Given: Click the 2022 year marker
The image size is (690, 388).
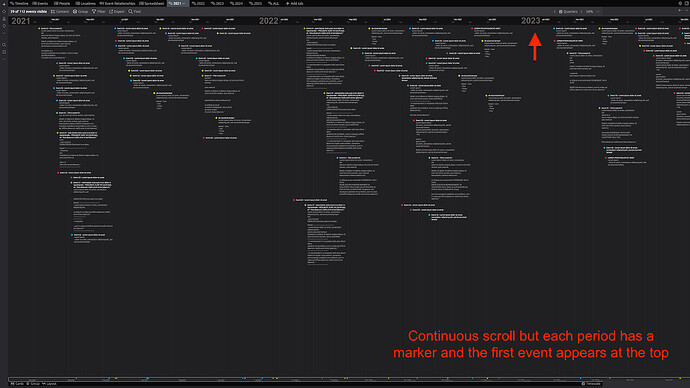Looking at the screenshot, I should point(268,21).
